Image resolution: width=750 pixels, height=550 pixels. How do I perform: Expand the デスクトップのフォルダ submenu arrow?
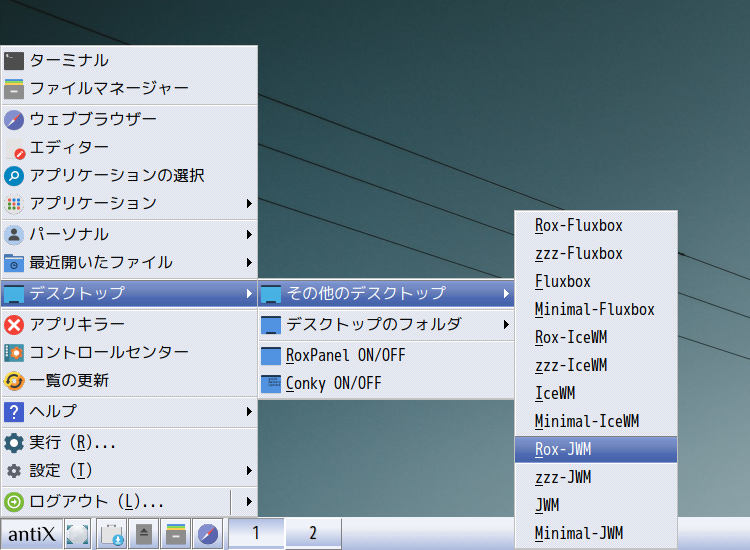point(506,324)
